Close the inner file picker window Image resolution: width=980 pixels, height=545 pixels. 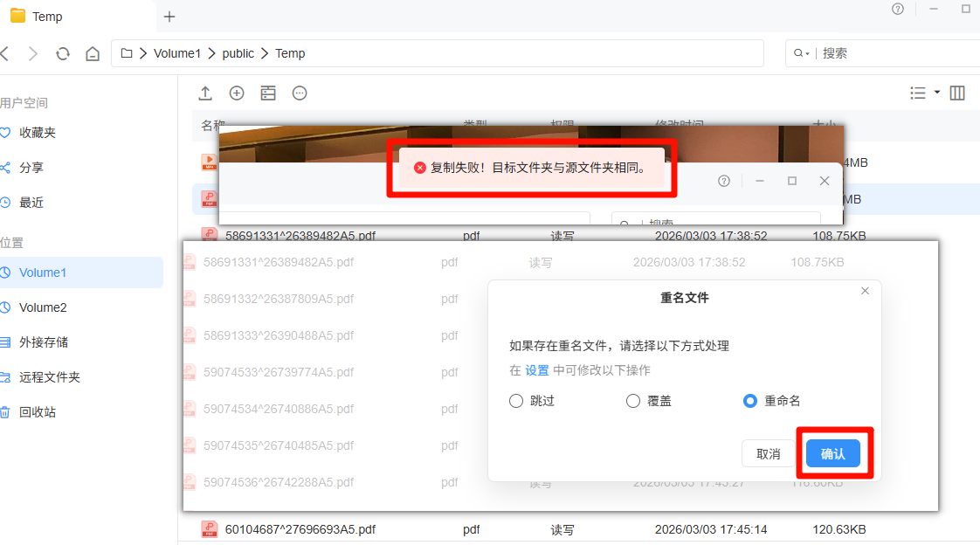coord(825,182)
